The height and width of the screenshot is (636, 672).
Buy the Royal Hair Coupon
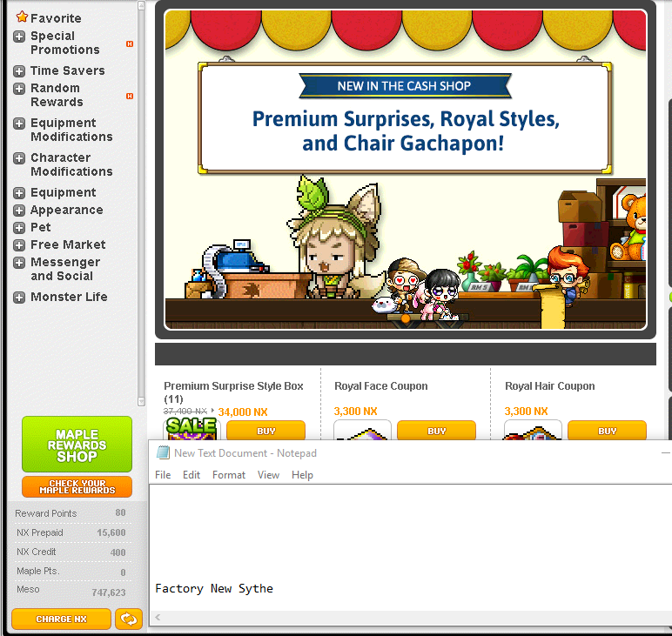click(607, 431)
